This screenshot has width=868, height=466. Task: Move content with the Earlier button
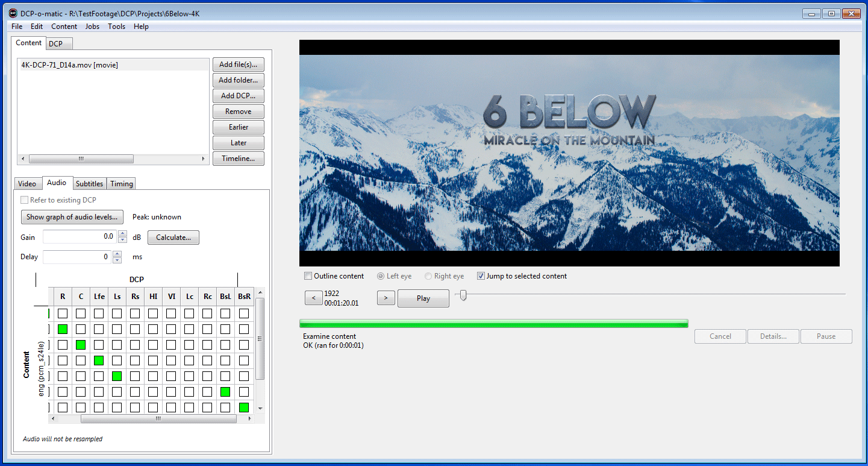coord(238,127)
